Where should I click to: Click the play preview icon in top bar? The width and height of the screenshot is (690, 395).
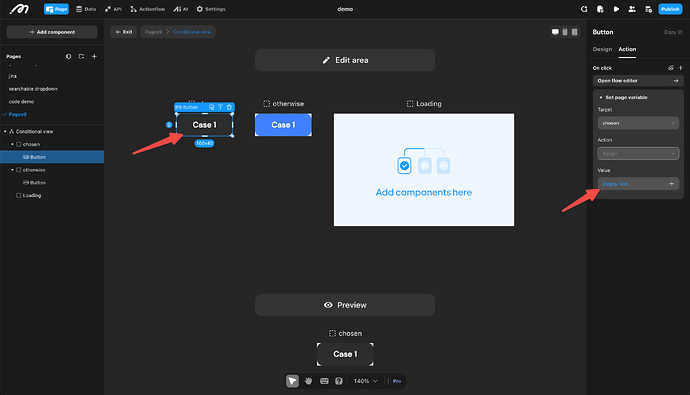click(x=616, y=9)
